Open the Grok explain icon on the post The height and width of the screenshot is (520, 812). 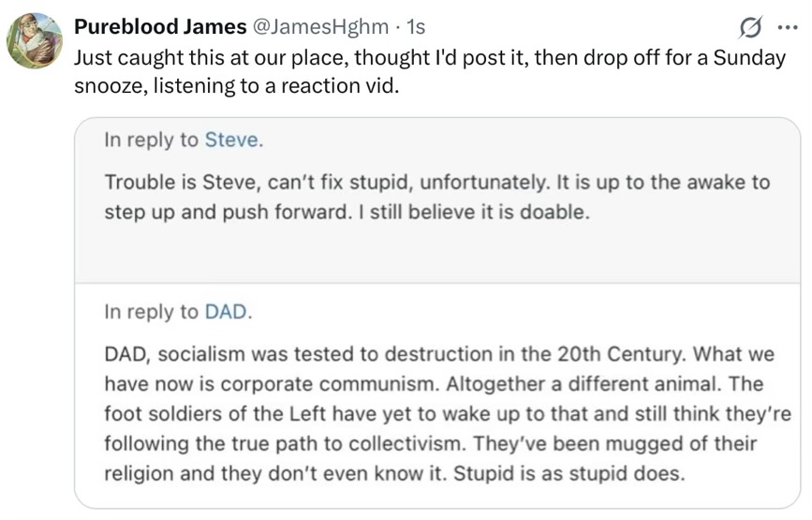click(x=750, y=30)
